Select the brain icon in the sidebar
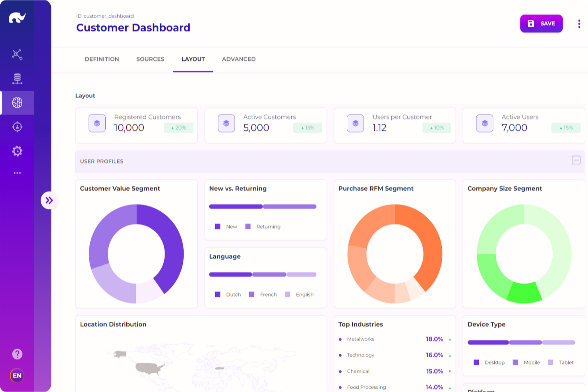This screenshot has height=392, width=588. (17, 102)
